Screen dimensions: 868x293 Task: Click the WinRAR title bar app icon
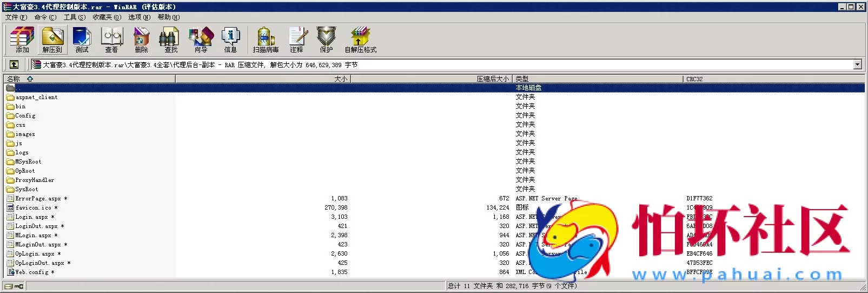(x=7, y=7)
